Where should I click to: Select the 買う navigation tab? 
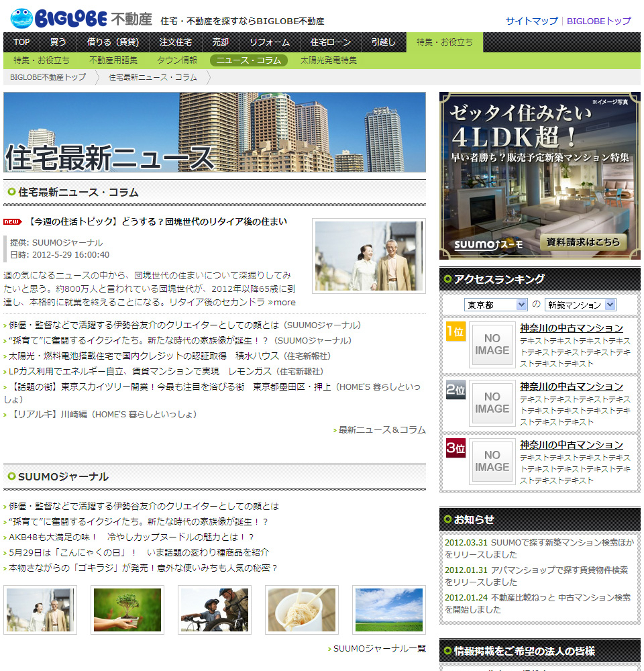[x=58, y=42]
